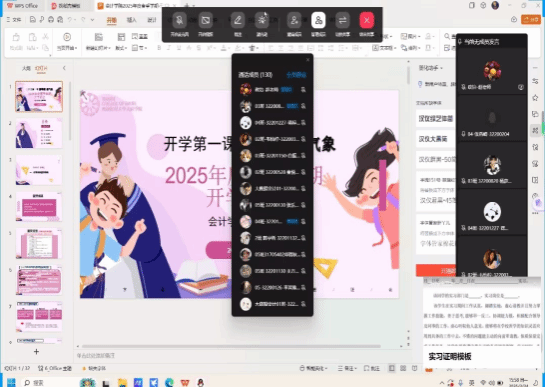Click the cut scissors icon

pos(45,36)
